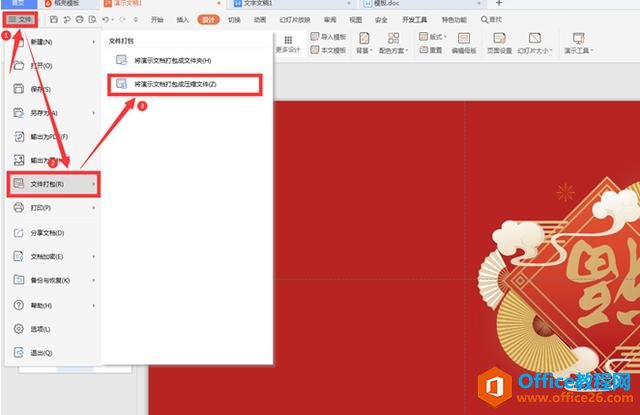The image size is (640, 415).
Task: Choose pack presentation into compressed file (Z)
Action: 184,84
